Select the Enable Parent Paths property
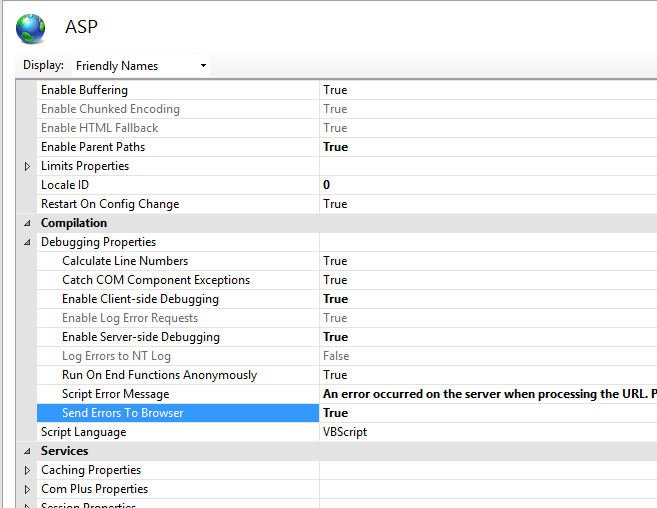657x508 pixels. click(x=178, y=147)
